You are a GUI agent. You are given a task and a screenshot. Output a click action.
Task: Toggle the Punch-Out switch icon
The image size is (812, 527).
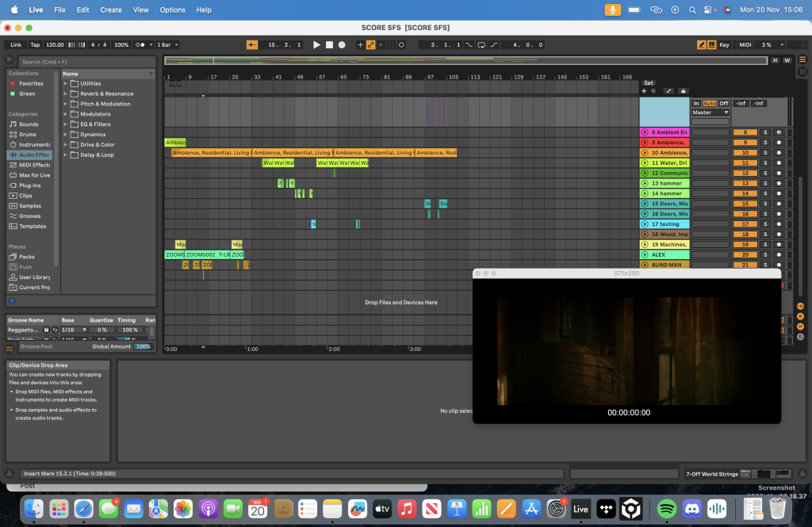pos(494,45)
